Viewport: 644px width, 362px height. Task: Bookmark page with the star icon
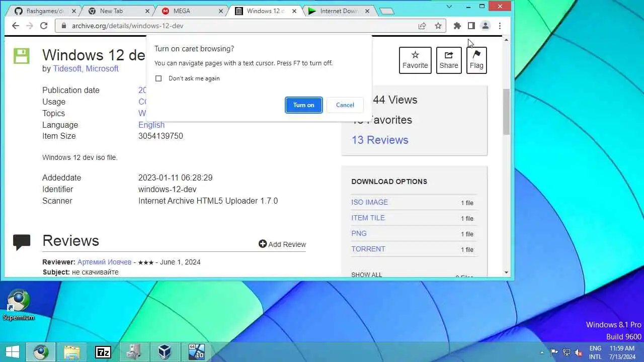point(438,26)
